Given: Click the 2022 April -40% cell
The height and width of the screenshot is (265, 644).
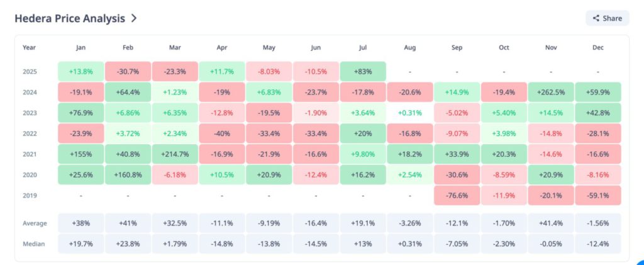Looking at the screenshot, I should pos(222,133).
